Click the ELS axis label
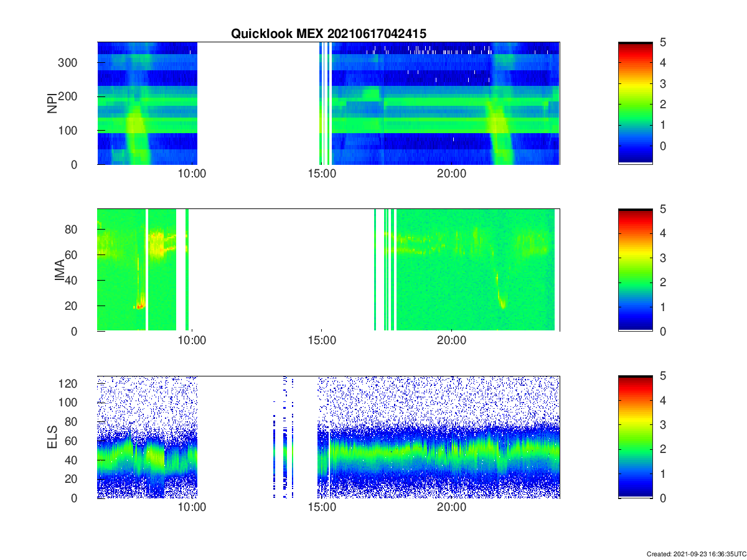Image resolution: width=747 pixels, height=560 pixels. tap(52, 437)
